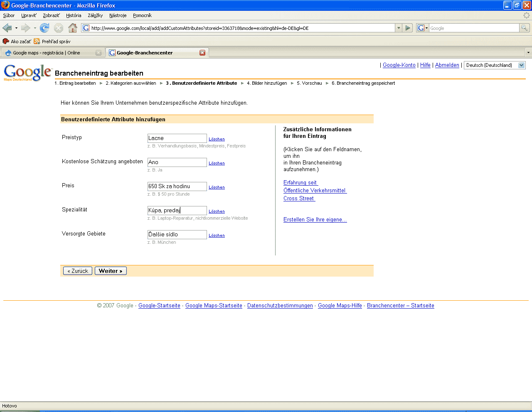Image resolution: width=532 pixels, height=412 pixels.
Task: Click step 4. Bilder hinzufügen text
Action: 267,83
